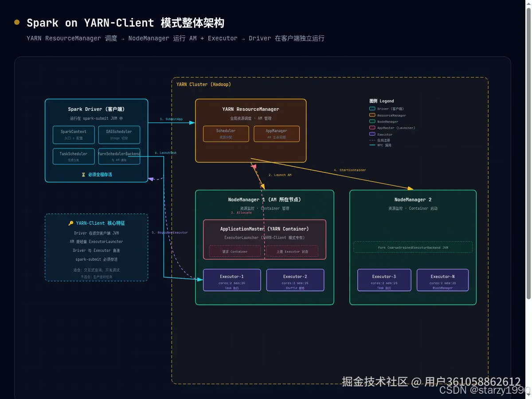The height and width of the screenshot is (399, 532).
Task: Click the hourglass icon beside 必须全程存活
Action: coord(83,175)
